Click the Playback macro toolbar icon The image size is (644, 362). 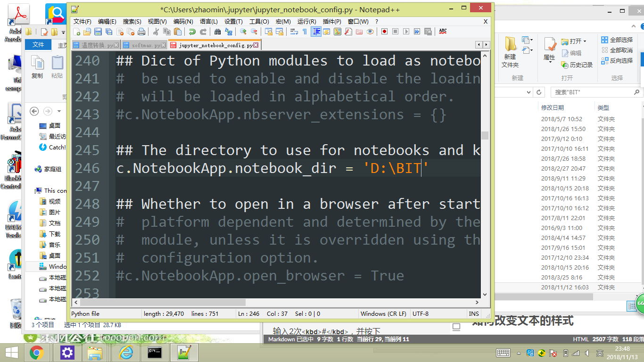tap(406, 32)
